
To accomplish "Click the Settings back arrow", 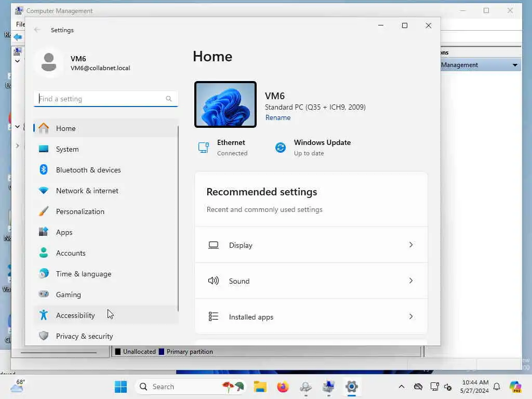I will pos(37,30).
